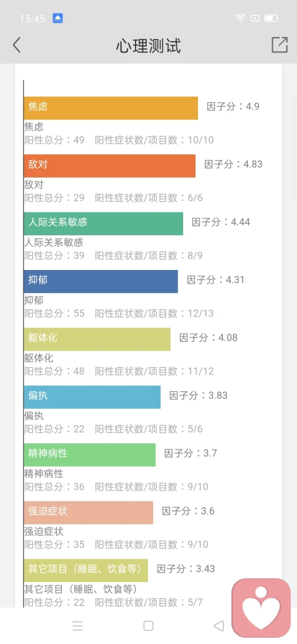The image size is (297, 644).
Task: Tap the back arrow icon
Action: click(x=17, y=45)
